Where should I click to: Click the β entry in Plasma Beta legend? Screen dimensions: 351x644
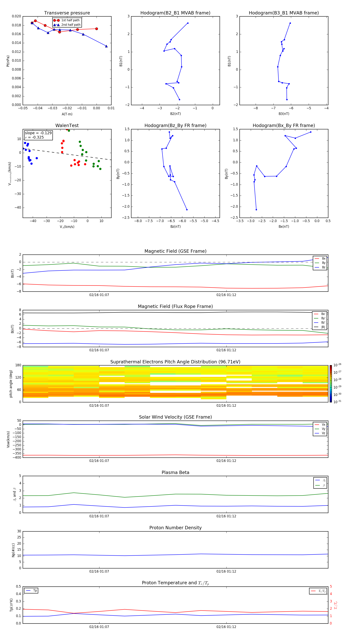click(320, 485)
